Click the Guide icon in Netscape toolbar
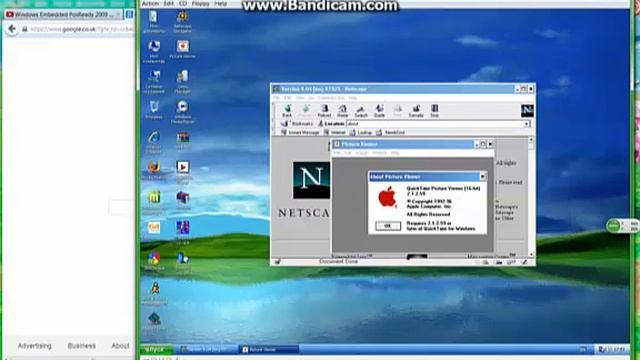Viewport: 640px width, 360px height. tap(380, 111)
